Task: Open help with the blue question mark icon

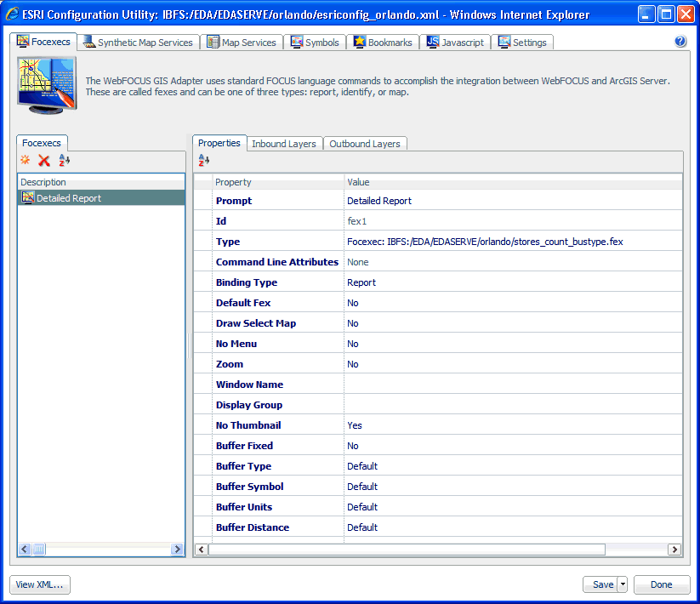Action: (680, 42)
